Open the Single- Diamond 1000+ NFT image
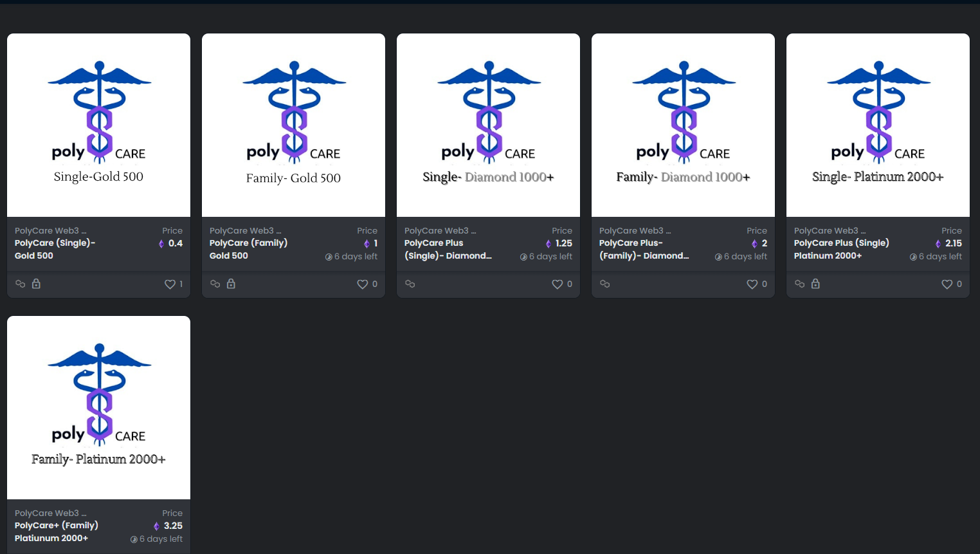The width and height of the screenshot is (980, 554). pyautogui.click(x=488, y=124)
